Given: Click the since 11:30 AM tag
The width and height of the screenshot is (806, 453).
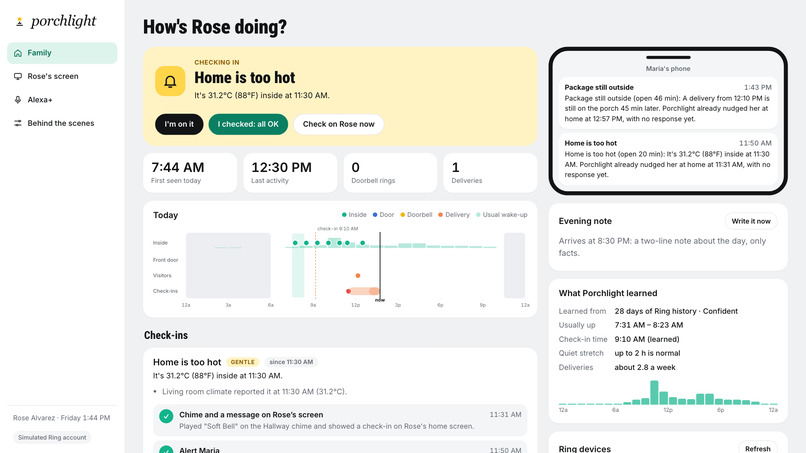Looking at the screenshot, I should 291,362.
